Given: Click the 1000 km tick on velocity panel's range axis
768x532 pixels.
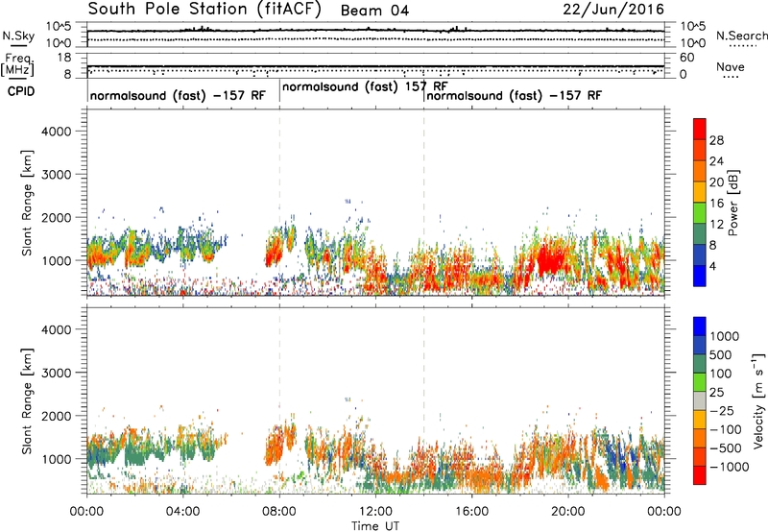Looking at the screenshot, I should click(x=56, y=459).
